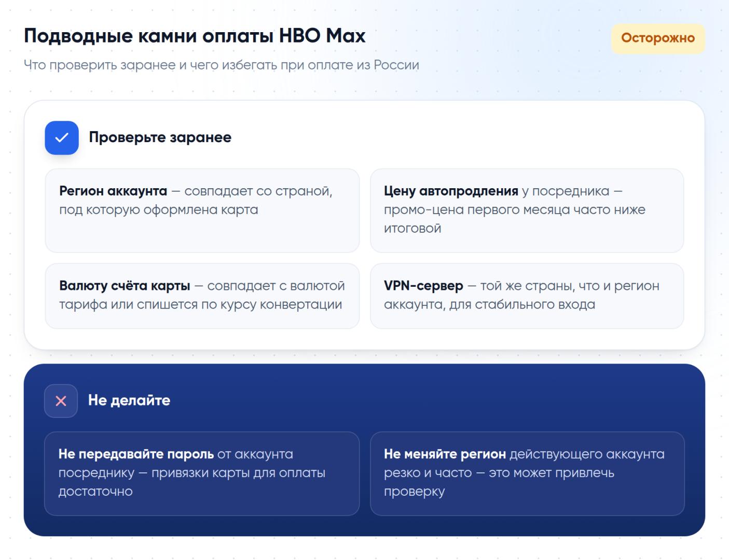
Task: Click the blue checkmark icon
Action: click(62, 138)
